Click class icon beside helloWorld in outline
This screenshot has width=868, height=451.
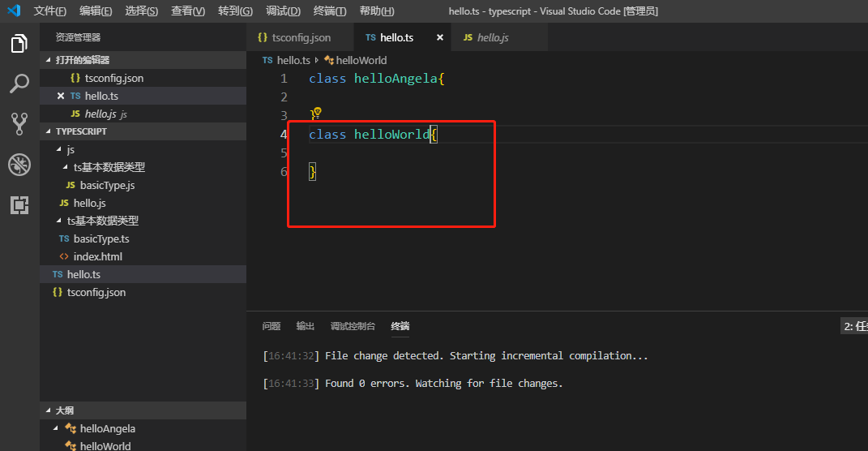click(71, 445)
